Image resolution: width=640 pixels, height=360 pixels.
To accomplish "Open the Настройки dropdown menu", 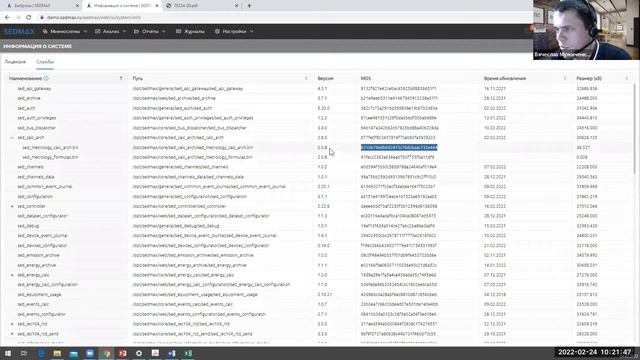I will (234, 31).
